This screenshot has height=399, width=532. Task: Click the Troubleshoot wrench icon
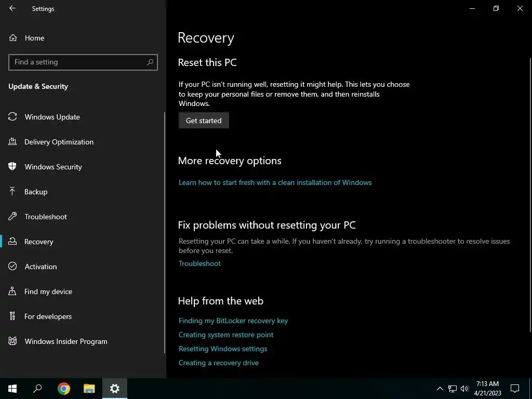12,216
